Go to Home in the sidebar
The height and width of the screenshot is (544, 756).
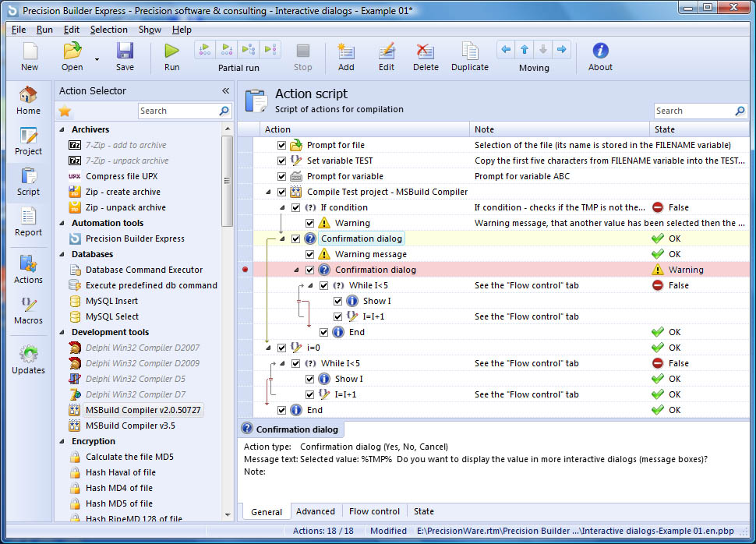coord(28,101)
